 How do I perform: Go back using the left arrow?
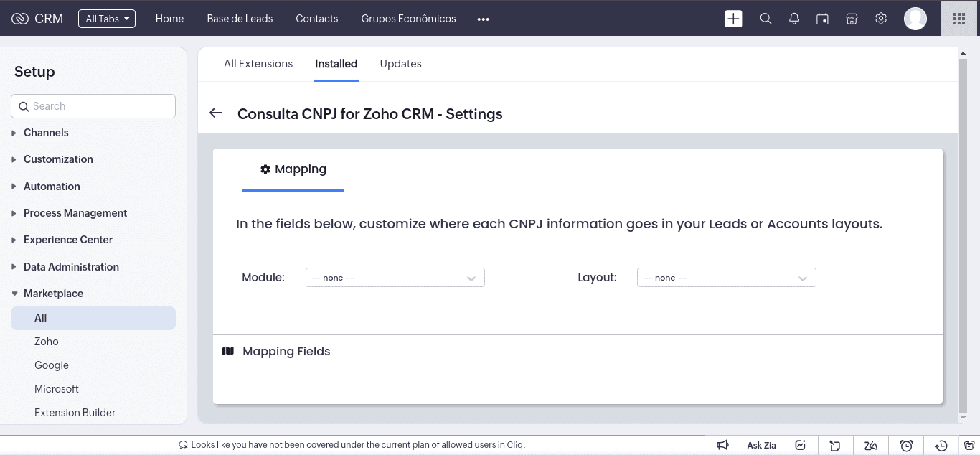(216, 113)
